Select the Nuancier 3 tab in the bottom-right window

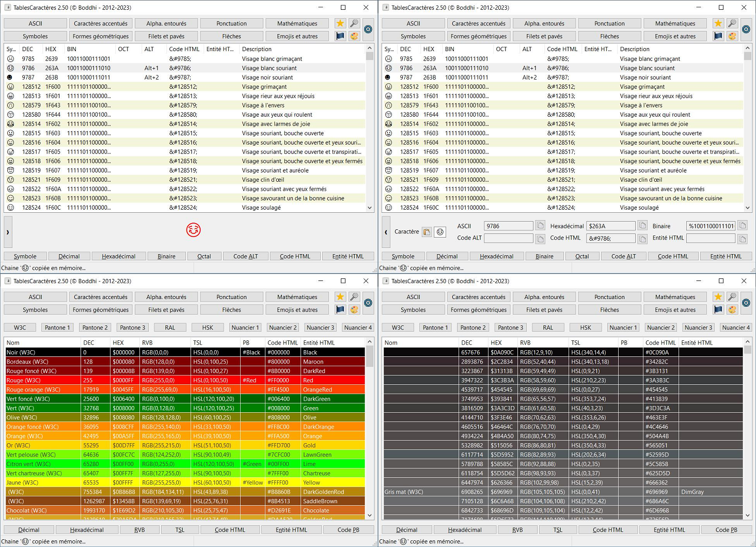pyautogui.click(x=698, y=327)
